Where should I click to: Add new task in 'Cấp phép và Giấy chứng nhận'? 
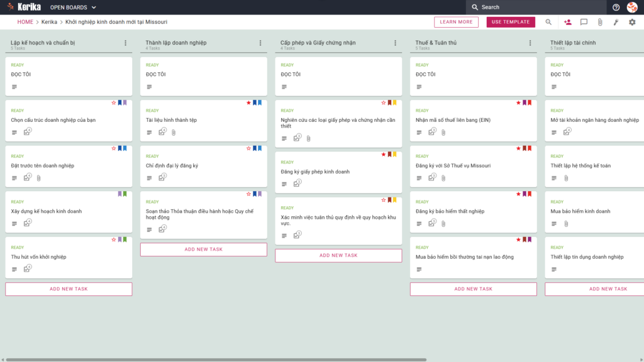(x=338, y=255)
